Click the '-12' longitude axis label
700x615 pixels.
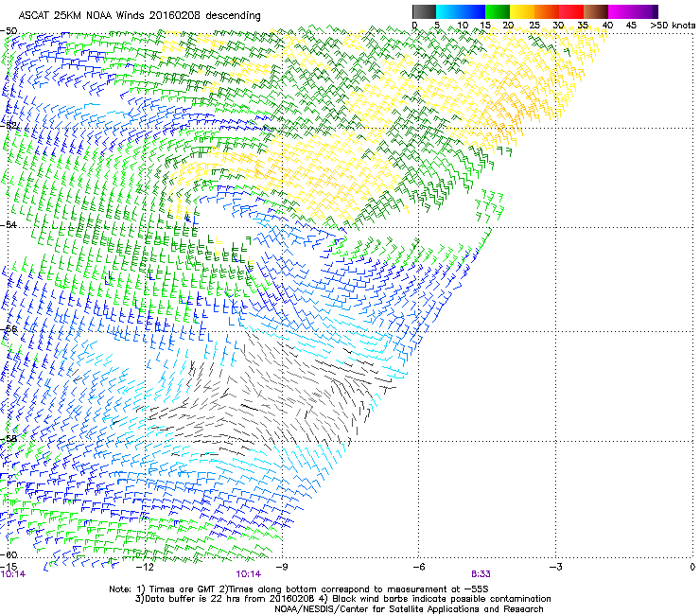(x=145, y=567)
